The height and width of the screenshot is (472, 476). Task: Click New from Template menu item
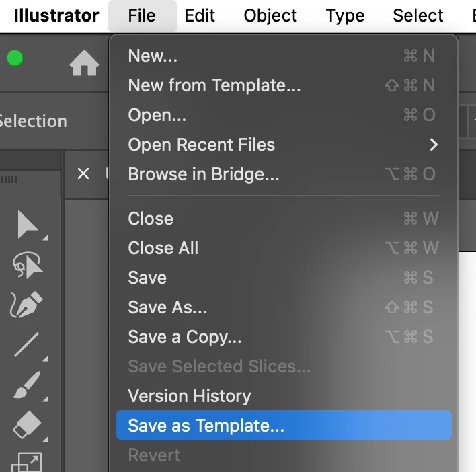coord(214,85)
